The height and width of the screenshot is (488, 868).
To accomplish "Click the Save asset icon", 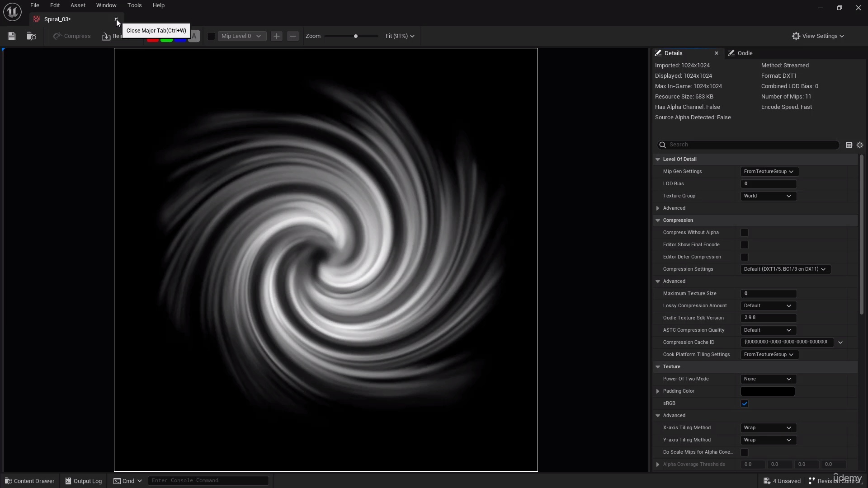I will tap(12, 36).
